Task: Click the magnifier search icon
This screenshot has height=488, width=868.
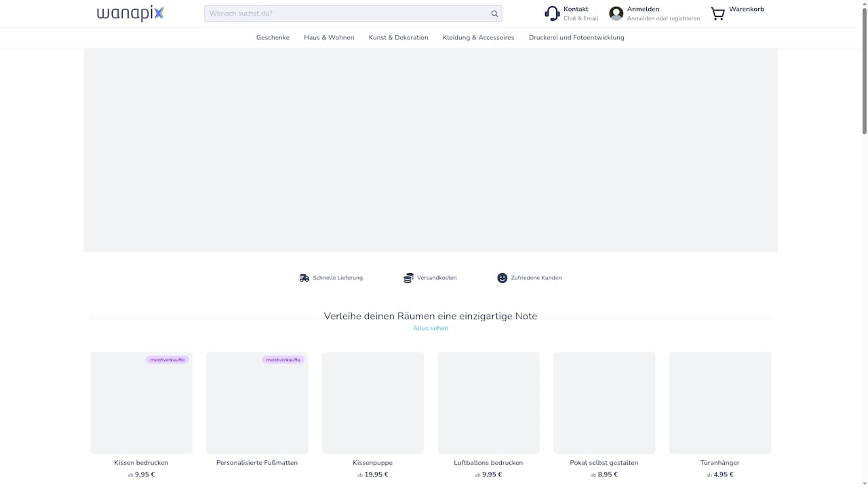Action: click(x=495, y=14)
